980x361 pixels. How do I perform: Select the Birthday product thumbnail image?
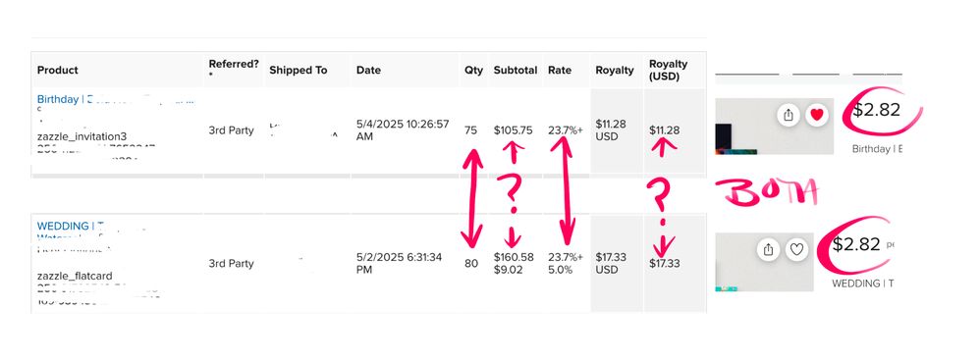click(774, 127)
